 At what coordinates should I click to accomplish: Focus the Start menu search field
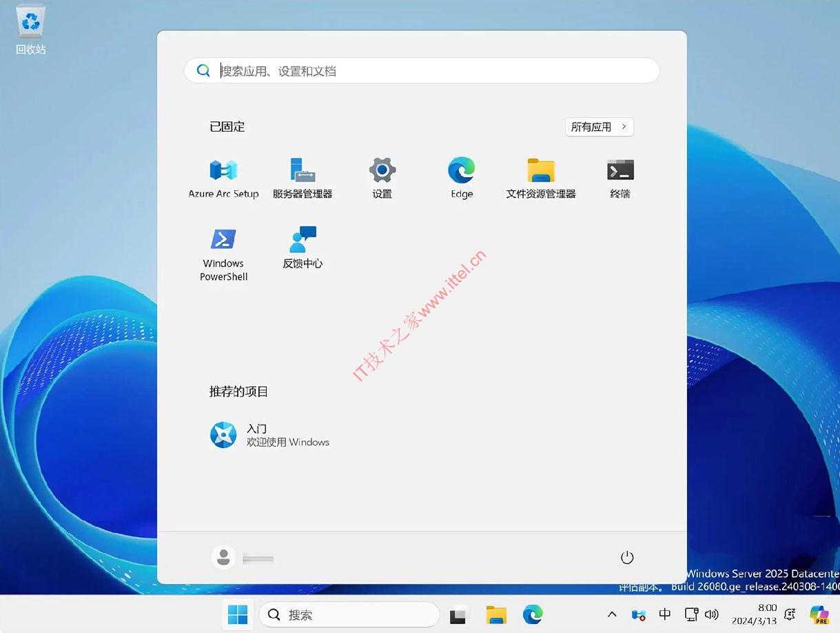click(422, 70)
